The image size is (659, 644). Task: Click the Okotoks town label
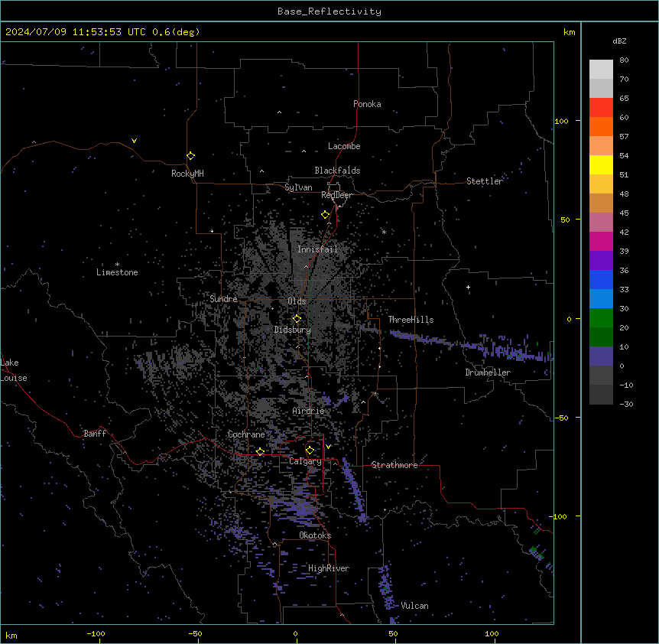(315, 535)
